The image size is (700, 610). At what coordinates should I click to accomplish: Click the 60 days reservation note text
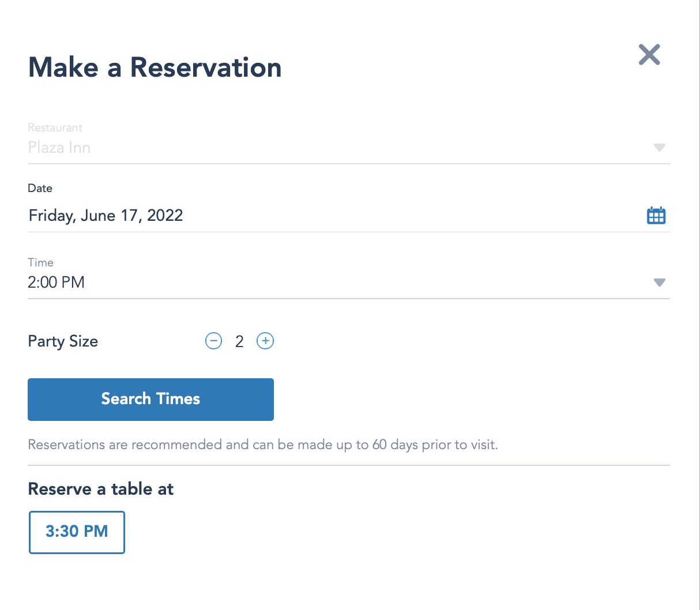pyautogui.click(x=263, y=445)
